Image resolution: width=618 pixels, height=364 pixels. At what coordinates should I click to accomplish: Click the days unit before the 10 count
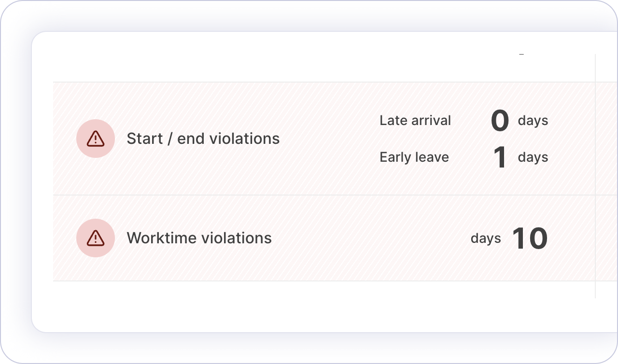(486, 238)
